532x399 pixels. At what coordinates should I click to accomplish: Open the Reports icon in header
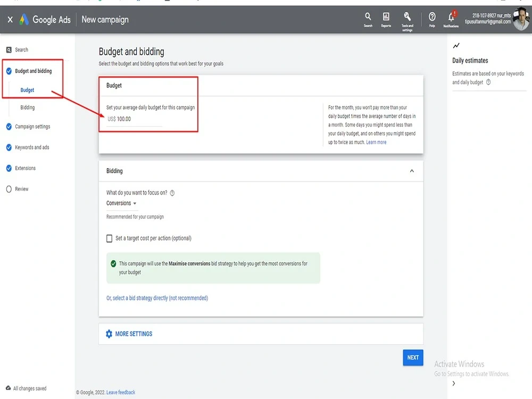(386, 19)
